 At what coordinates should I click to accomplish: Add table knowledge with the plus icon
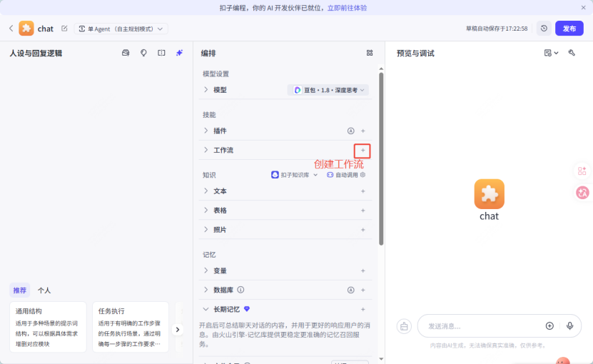(363, 211)
